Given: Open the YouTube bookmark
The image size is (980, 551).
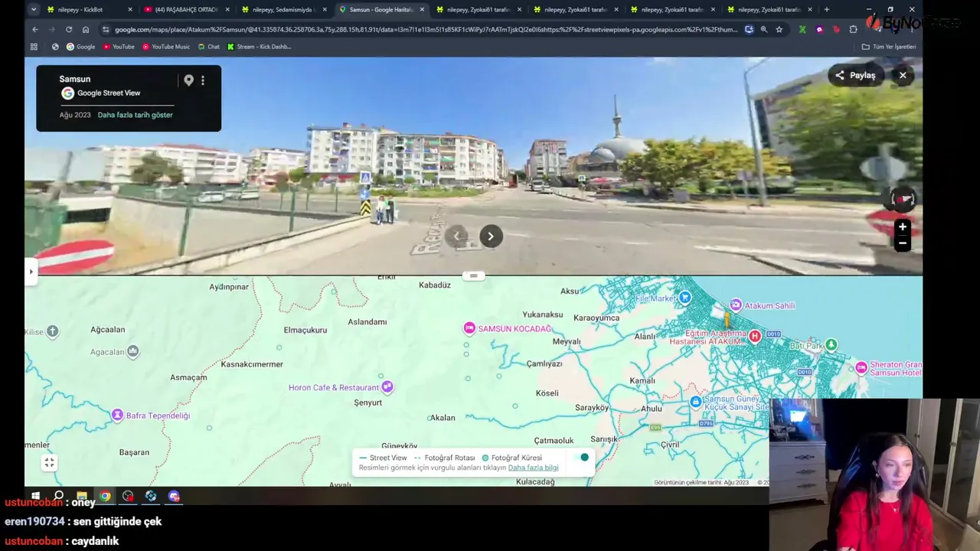Looking at the screenshot, I should pos(119,47).
